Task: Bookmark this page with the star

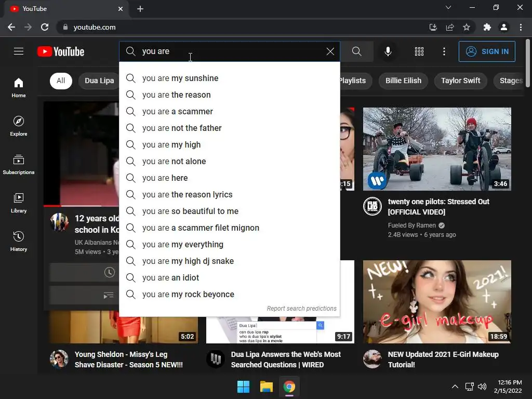Action: pyautogui.click(x=467, y=27)
